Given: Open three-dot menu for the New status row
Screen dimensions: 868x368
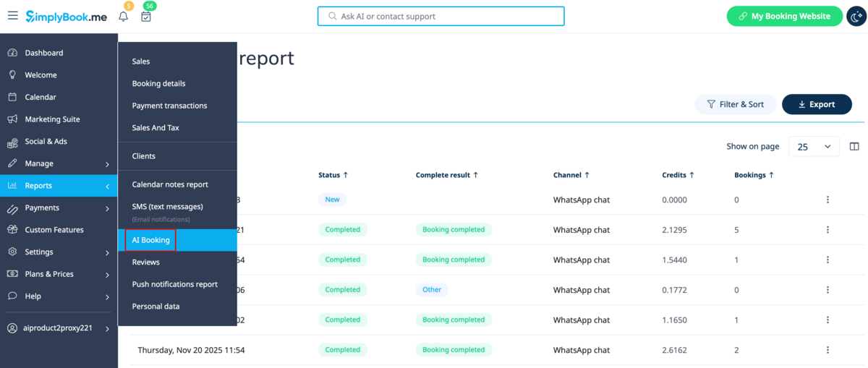Looking at the screenshot, I should pos(827,200).
